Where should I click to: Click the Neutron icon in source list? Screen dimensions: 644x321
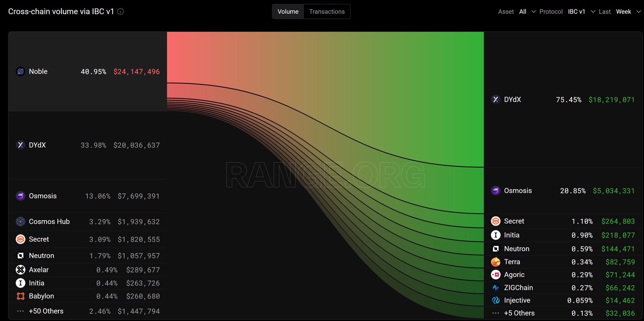click(x=20, y=256)
